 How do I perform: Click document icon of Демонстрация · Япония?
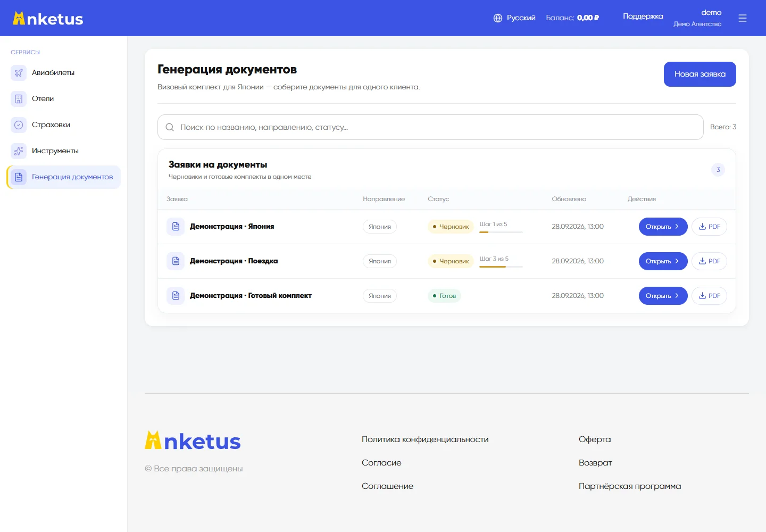176,227
